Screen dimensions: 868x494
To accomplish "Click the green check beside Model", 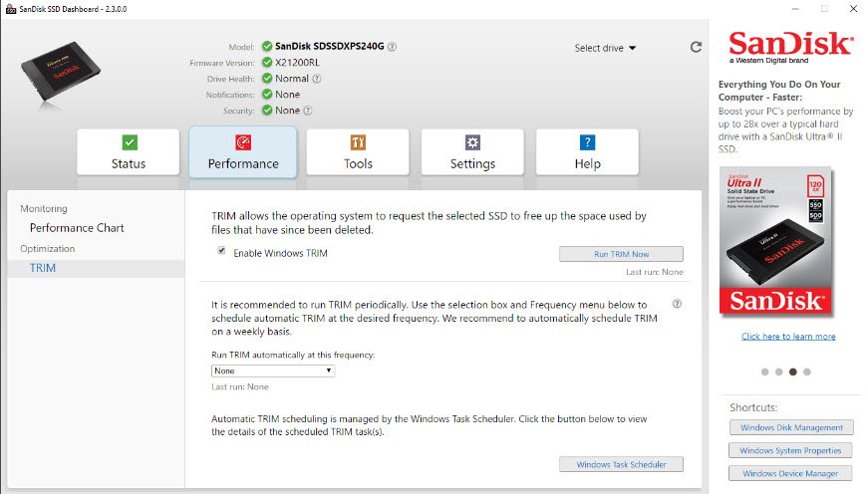I will 267,46.
